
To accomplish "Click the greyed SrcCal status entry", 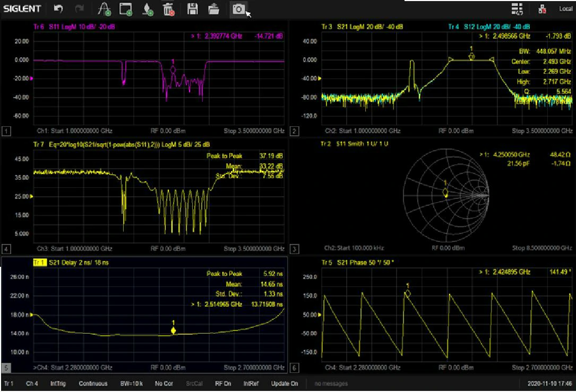I will (194, 384).
